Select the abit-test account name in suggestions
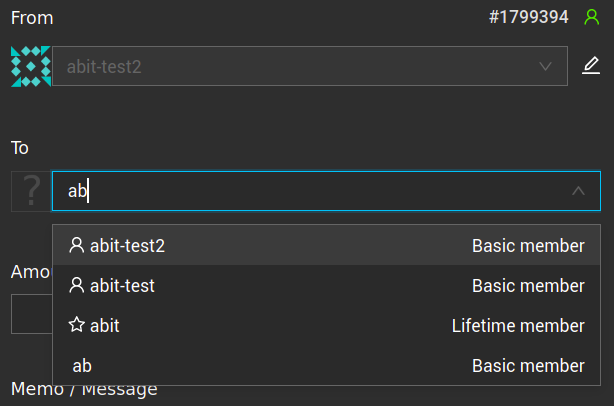 (122, 286)
